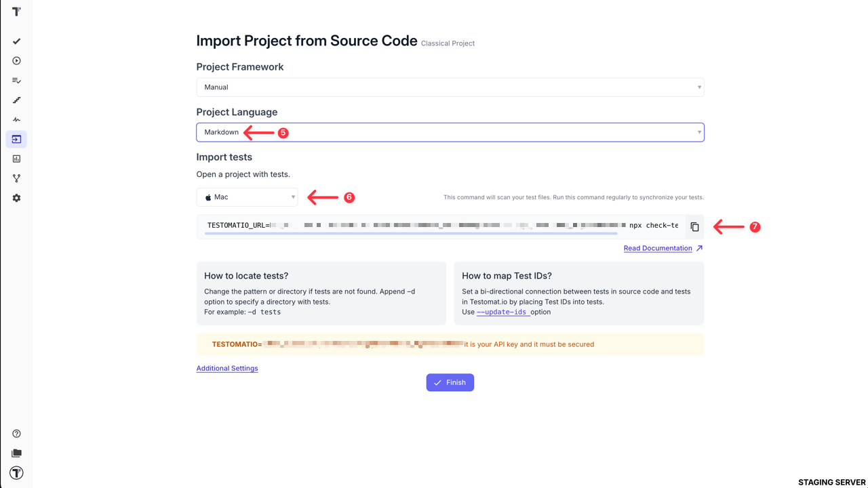Click the branching icon in the sidebar

pos(16,178)
